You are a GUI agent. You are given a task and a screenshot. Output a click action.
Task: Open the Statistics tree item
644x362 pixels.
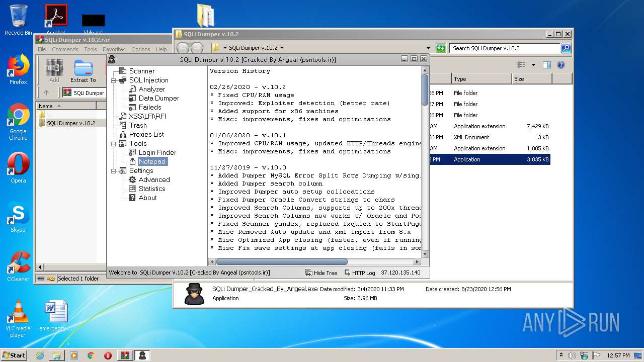[x=151, y=189]
